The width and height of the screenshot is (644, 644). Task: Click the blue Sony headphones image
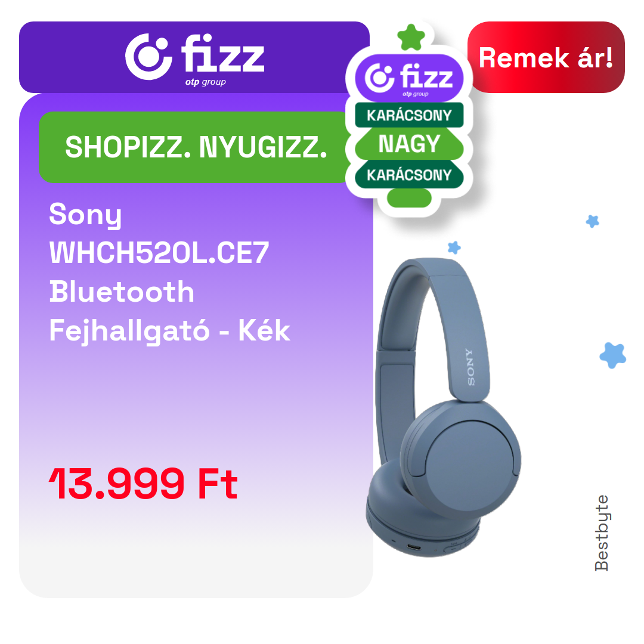444,407
